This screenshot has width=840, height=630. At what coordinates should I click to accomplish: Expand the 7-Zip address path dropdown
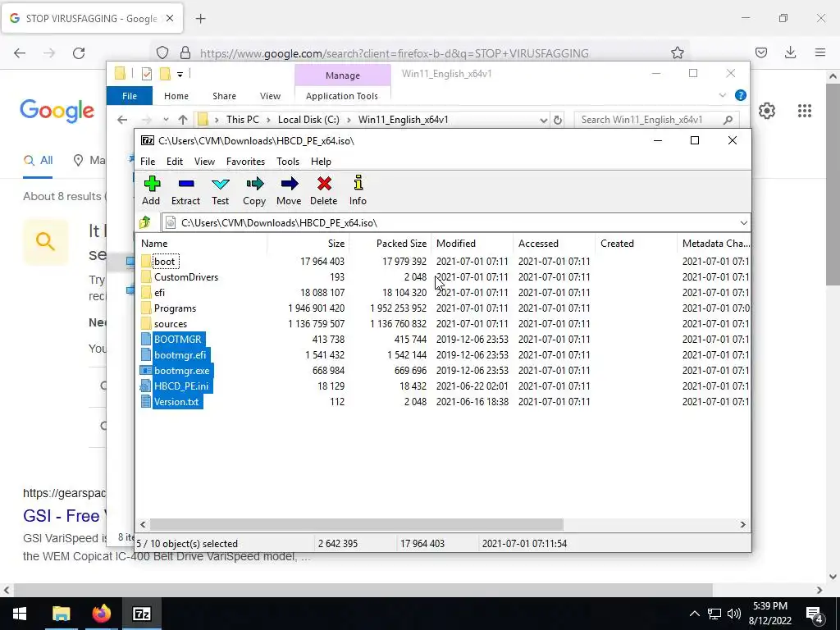(743, 223)
